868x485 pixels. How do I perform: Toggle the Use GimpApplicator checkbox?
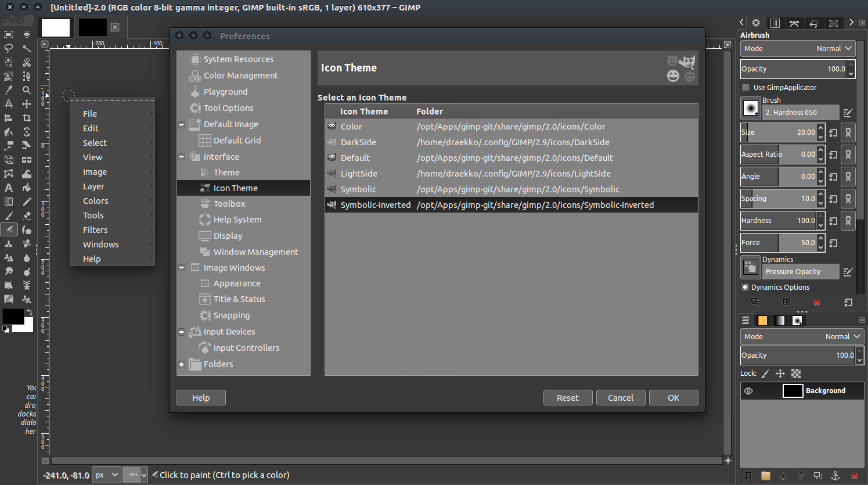coord(746,88)
